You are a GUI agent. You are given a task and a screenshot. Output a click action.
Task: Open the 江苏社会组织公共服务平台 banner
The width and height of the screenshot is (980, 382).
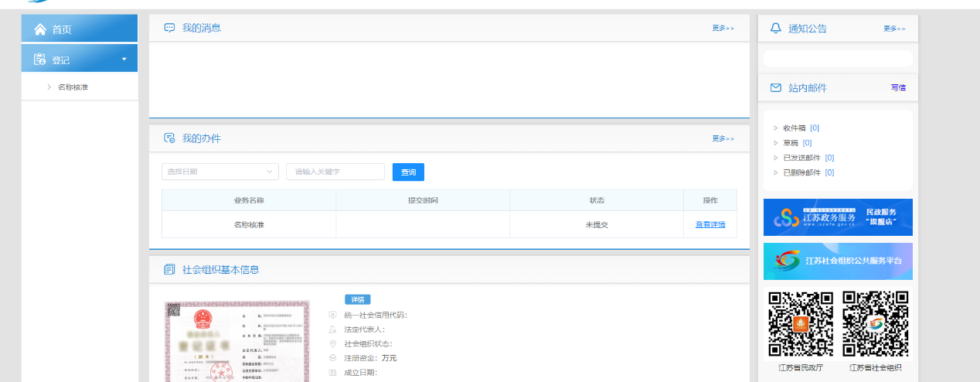(x=838, y=261)
